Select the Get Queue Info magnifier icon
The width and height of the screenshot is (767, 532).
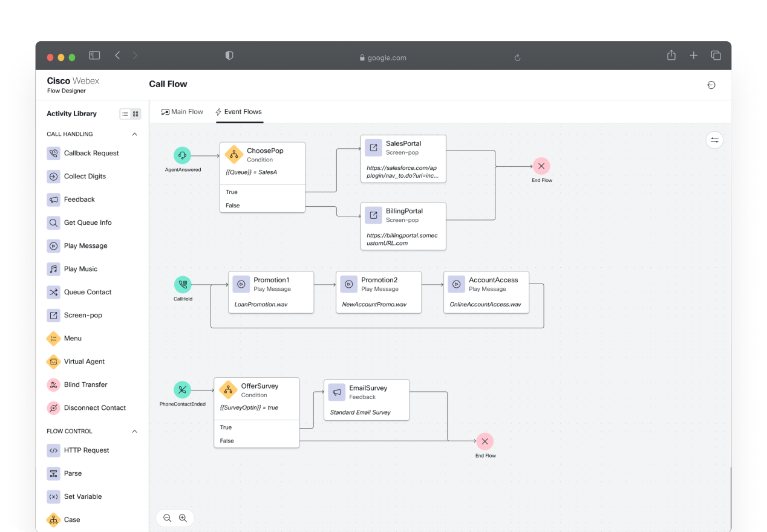coord(53,223)
